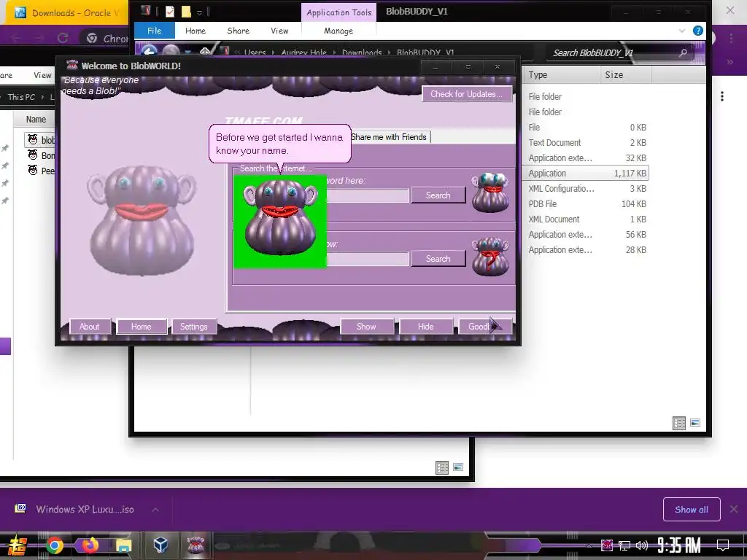Click the animated blob on green background
Image resolution: width=747 pixels, height=560 pixels.
point(280,221)
